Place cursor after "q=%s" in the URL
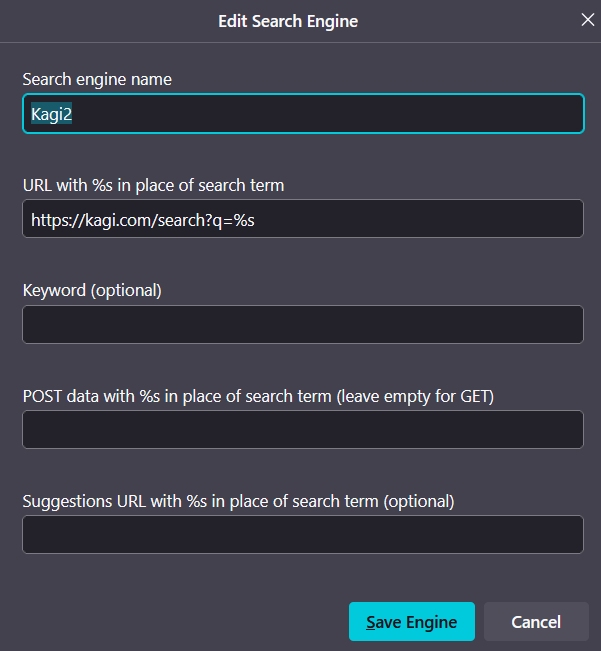 click(257, 219)
